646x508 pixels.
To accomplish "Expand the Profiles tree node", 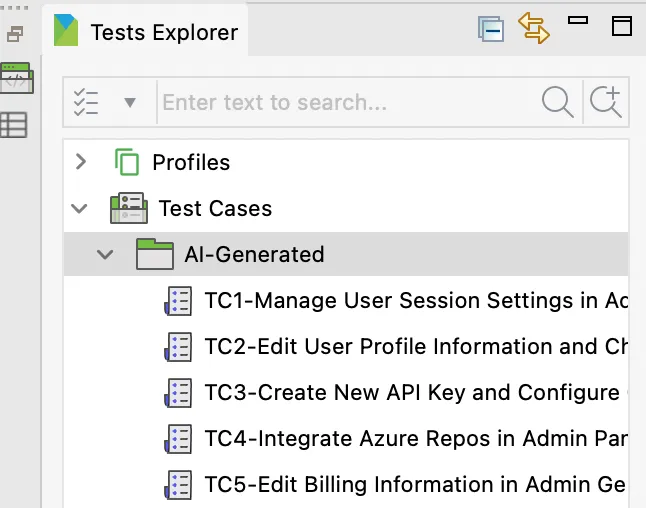I will pos(82,162).
